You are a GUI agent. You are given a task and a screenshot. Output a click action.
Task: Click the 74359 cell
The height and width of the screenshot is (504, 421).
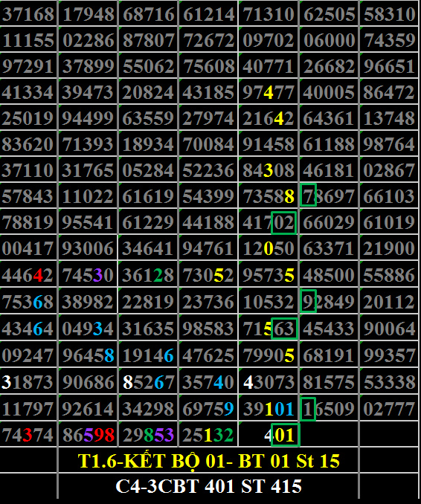390,39
